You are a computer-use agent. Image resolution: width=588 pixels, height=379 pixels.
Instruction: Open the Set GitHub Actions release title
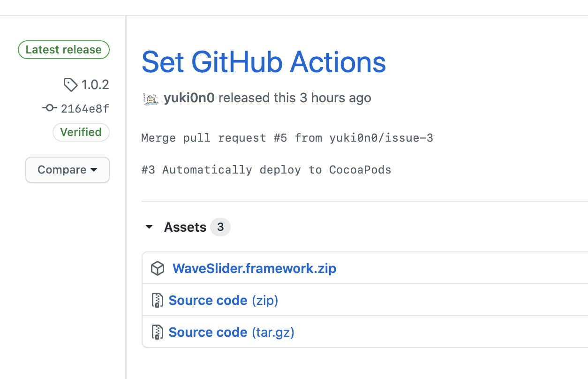click(x=264, y=62)
